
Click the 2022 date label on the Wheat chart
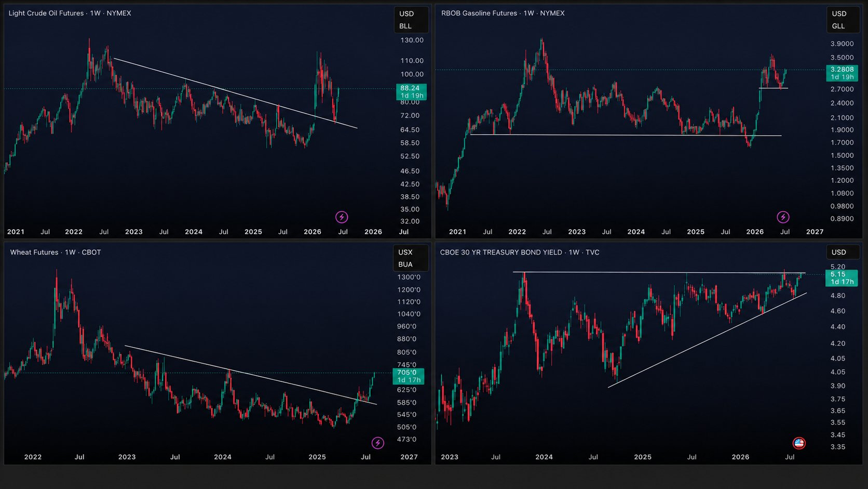coord(33,457)
